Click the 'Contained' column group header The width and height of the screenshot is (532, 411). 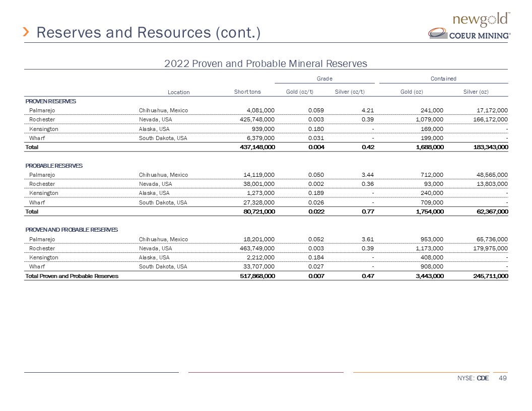pos(443,79)
